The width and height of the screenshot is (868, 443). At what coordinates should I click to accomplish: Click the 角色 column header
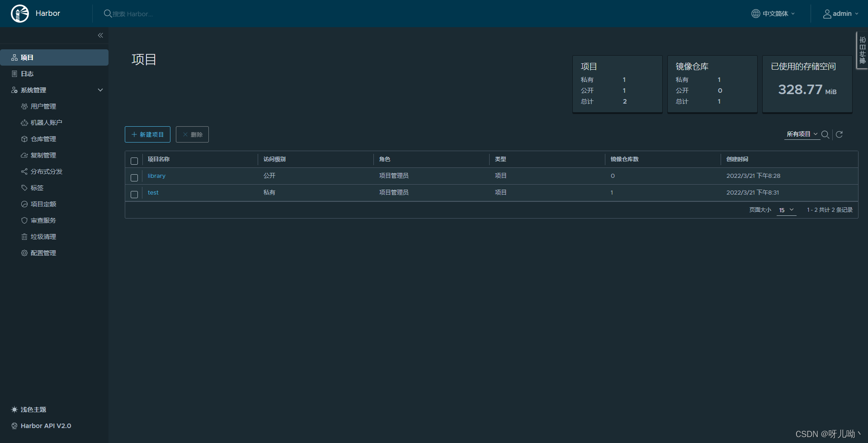(x=385, y=159)
